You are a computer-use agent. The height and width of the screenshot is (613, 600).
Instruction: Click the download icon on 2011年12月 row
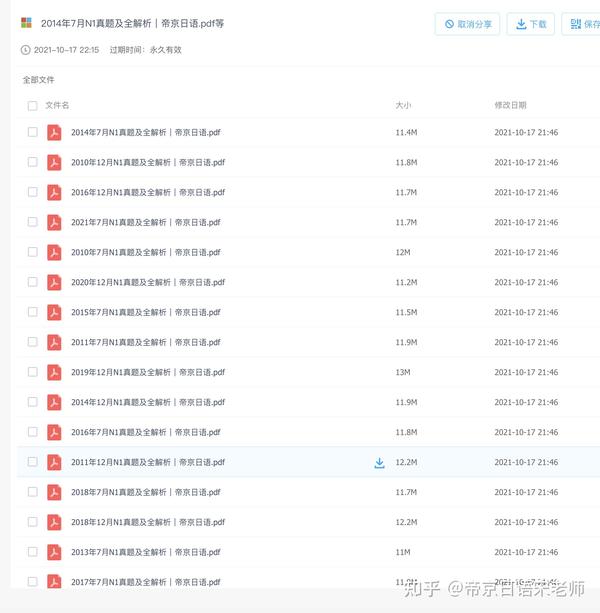pyautogui.click(x=379, y=463)
